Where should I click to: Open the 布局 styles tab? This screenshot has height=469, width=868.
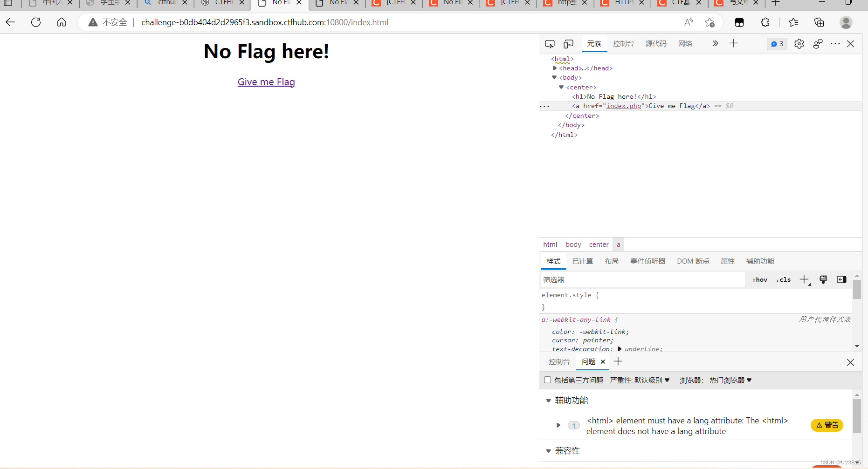click(x=612, y=261)
